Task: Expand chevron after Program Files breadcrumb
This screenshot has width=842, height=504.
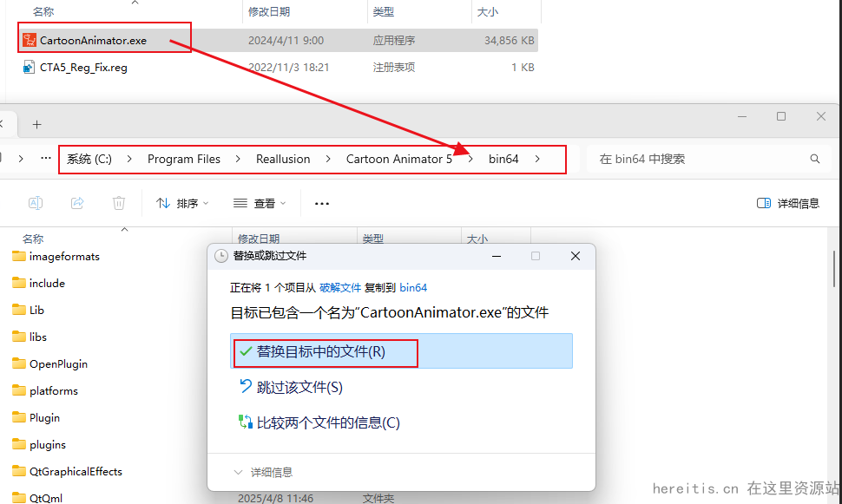Action: 238,159
